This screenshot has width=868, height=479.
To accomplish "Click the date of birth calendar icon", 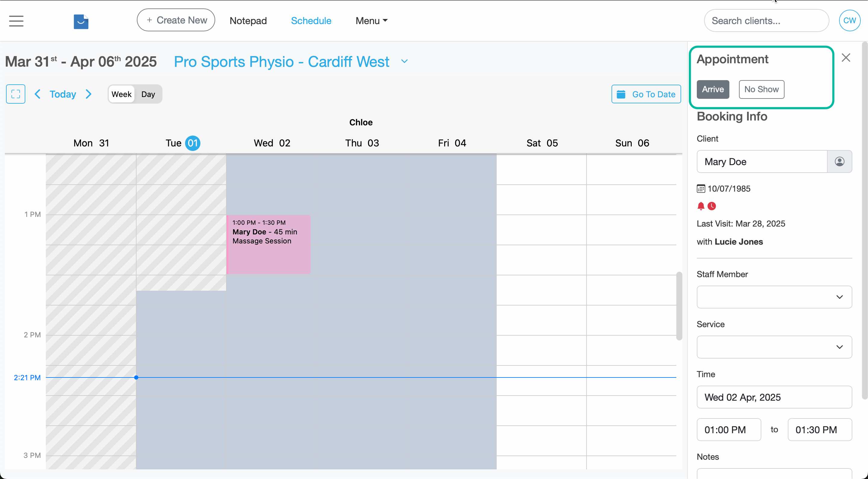I will point(701,189).
